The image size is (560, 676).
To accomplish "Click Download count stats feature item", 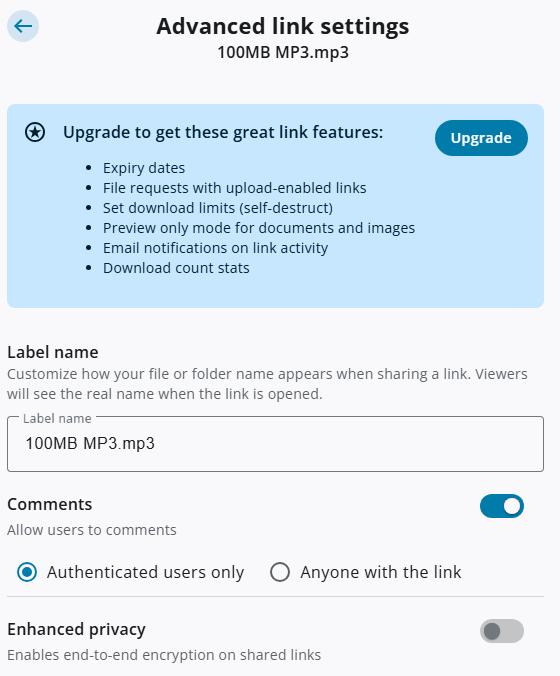I will (x=176, y=268).
